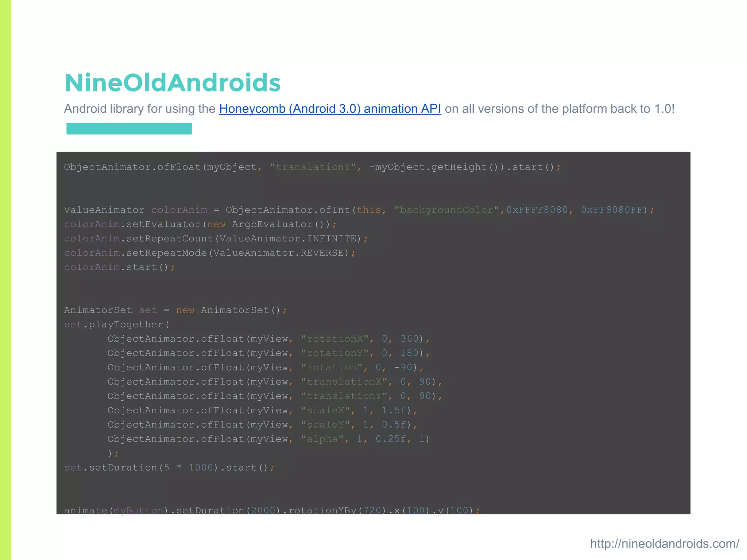The width and height of the screenshot is (747, 560).
Task: Click the hex value 0xFFFF8080
Action: pyautogui.click(x=537, y=210)
